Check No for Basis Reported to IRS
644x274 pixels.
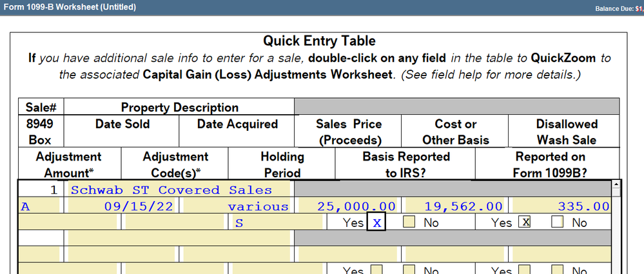point(409,223)
